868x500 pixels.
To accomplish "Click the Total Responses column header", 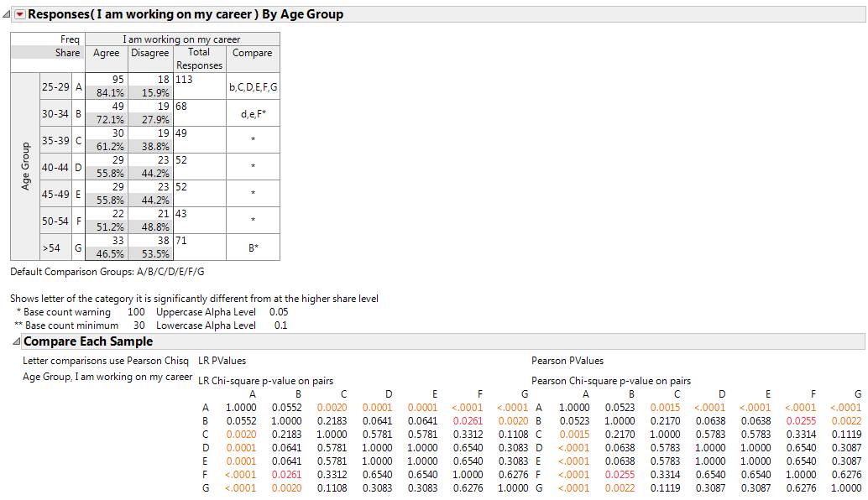I will [x=199, y=59].
